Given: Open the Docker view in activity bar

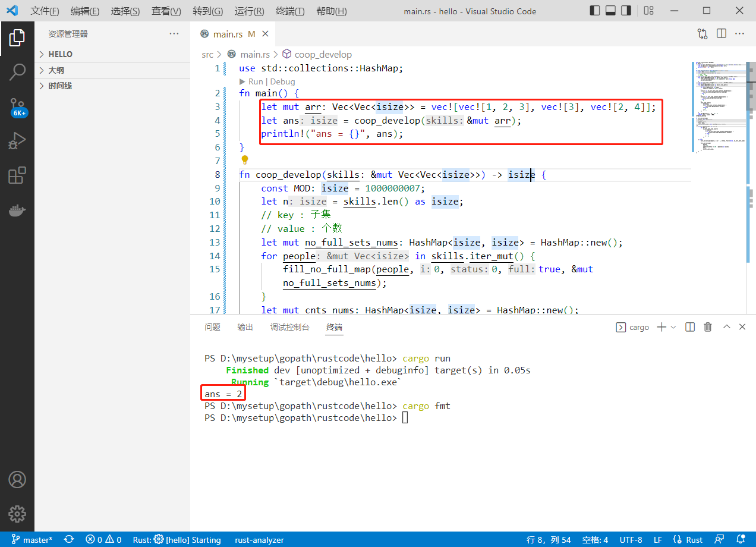Looking at the screenshot, I should coord(17,210).
